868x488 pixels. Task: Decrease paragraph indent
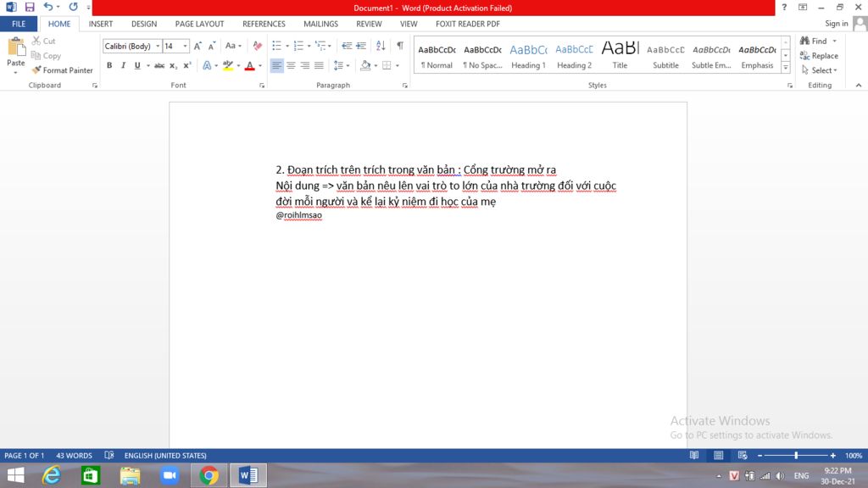click(x=347, y=46)
